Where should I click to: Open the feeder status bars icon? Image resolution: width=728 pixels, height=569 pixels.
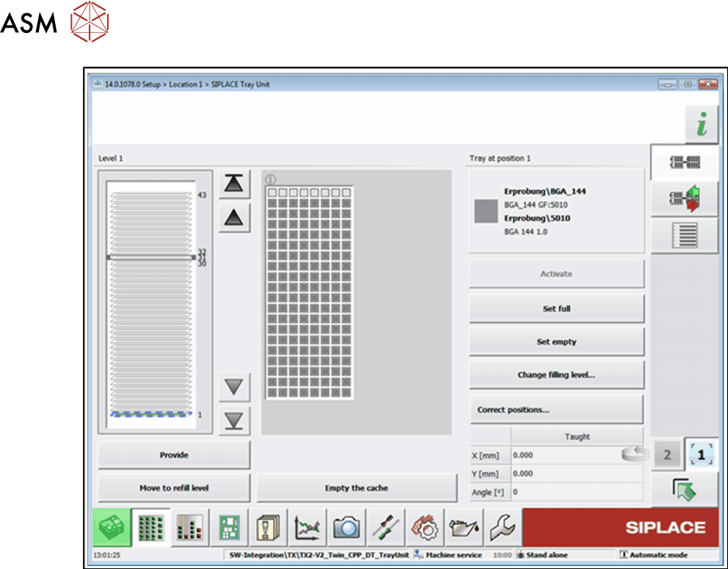click(190, 527)
